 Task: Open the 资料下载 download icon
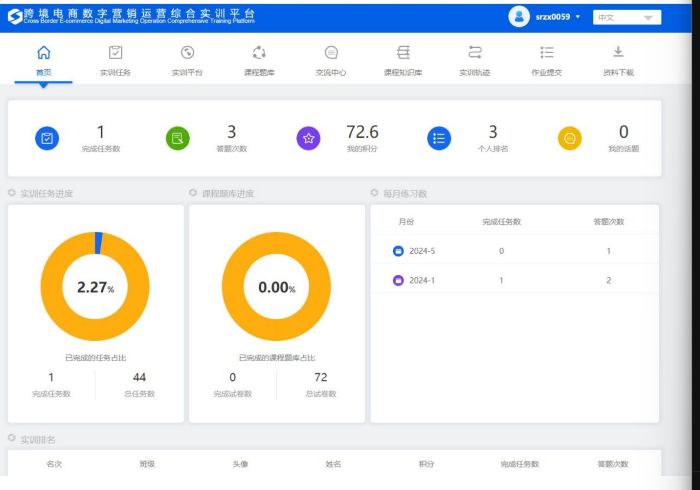(x=617, y=53)
